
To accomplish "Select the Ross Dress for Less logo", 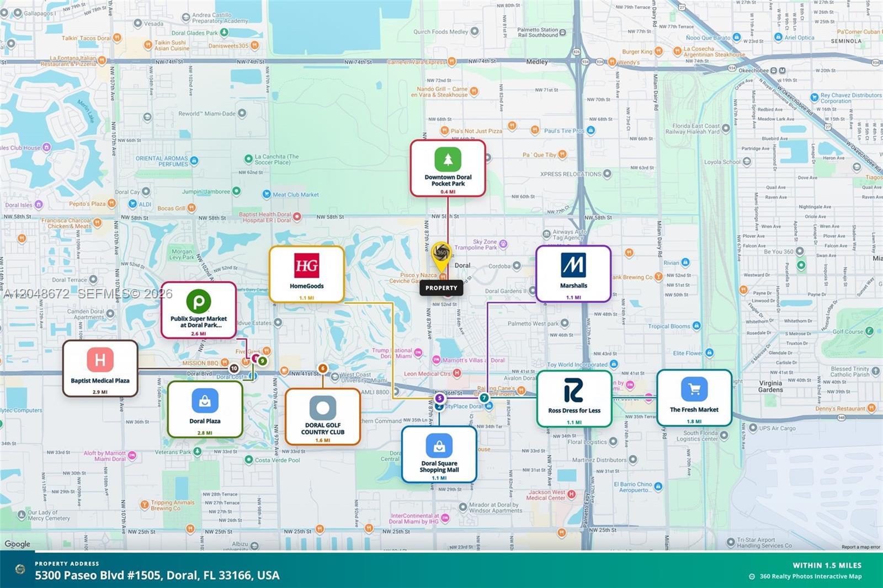I will tap(574, 391).
